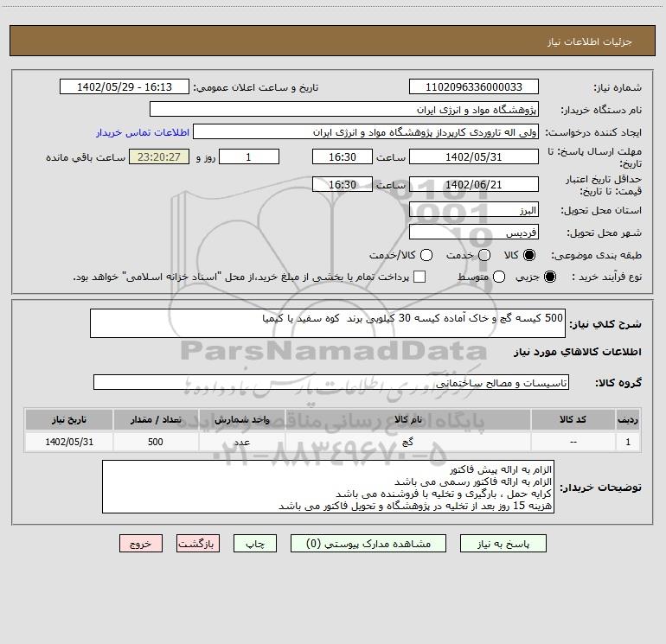Viewport: 666px width, 644px height.
Task: Click the نام دستگاه خریدار field
Action: 344,109
